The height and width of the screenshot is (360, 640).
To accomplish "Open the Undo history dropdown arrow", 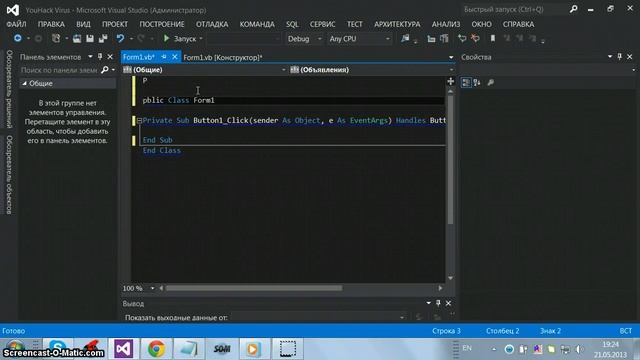I will 131,39.
